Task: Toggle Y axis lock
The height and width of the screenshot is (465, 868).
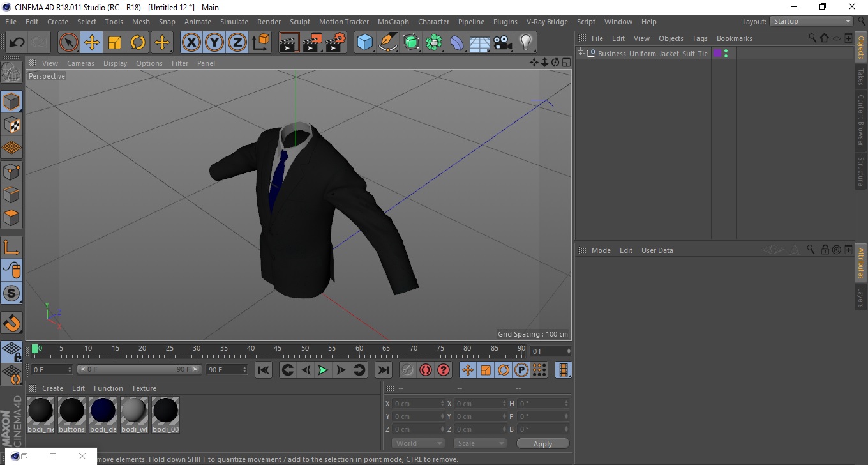Action: coord(214,43)
